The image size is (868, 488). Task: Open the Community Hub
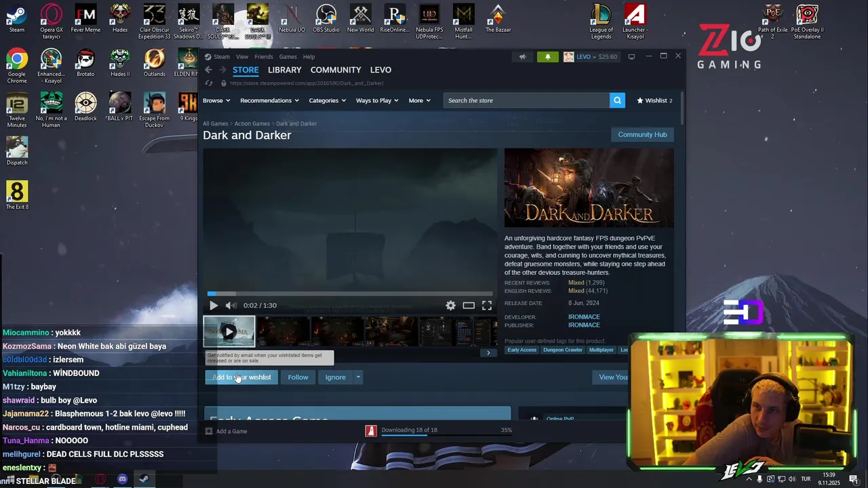pos(642,135)
